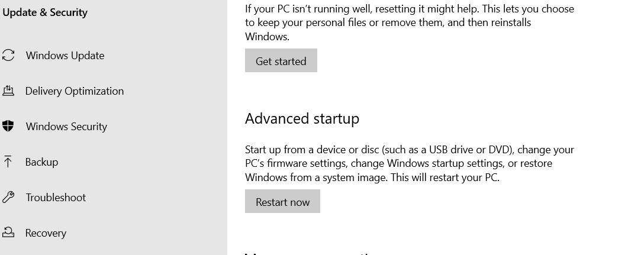
Task: Click Get started to reset this PC
Action: pyautogui.click(x=281, y=61)
